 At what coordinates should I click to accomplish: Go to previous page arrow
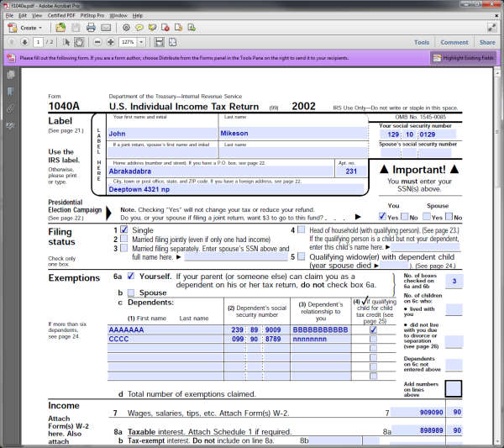tap(12, 42)
